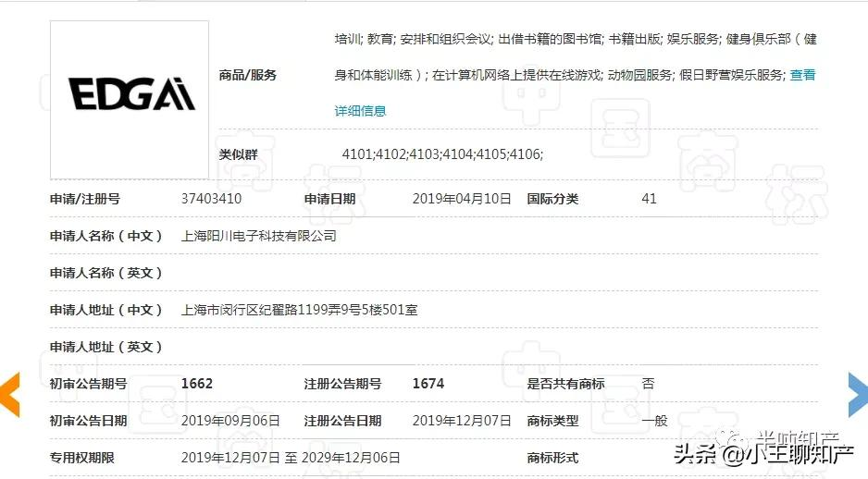868x479 pixels.
Task: Click the 申请日期 label
Action: 329,199
